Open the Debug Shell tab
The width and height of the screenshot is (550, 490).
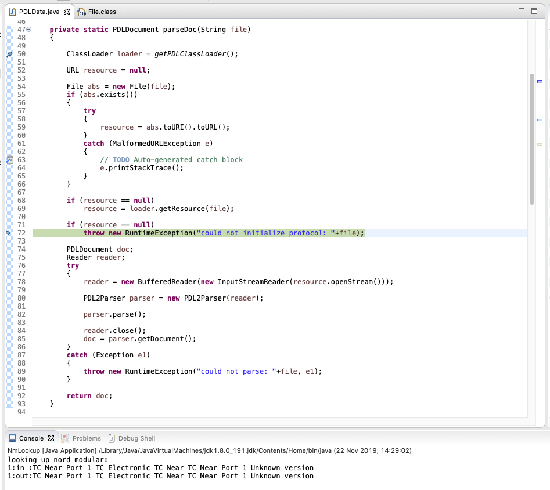pyautogui.click(x=132, y=438)
